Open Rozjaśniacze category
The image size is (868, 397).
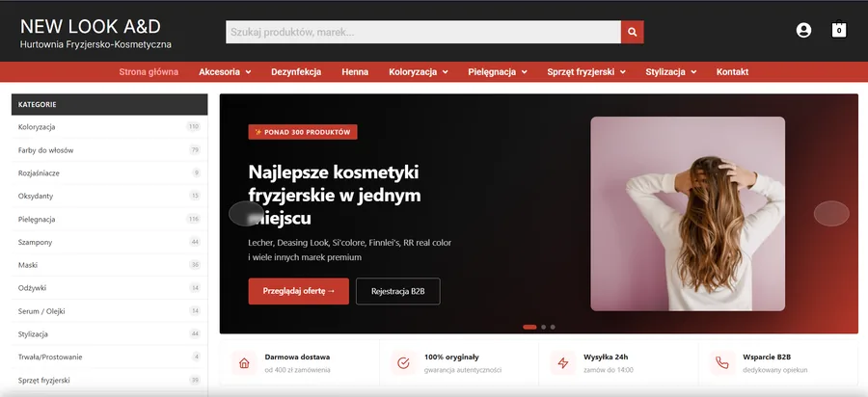pos(110,173)
